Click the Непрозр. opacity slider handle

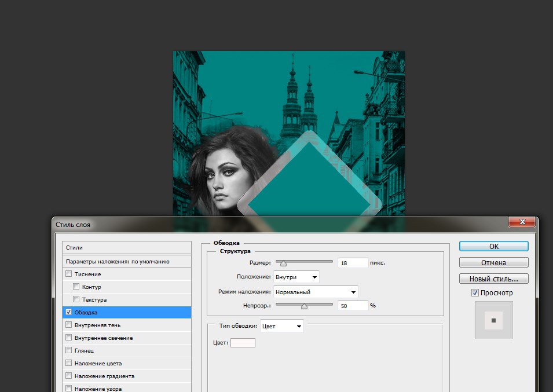(x=304, y=306)
